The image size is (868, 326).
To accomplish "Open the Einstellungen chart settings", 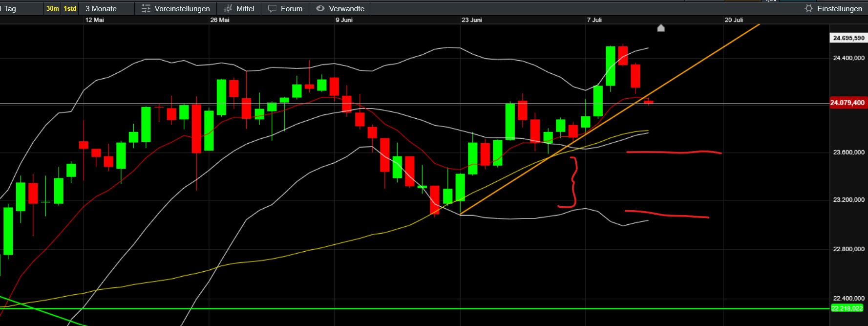I will coord(833,9).
